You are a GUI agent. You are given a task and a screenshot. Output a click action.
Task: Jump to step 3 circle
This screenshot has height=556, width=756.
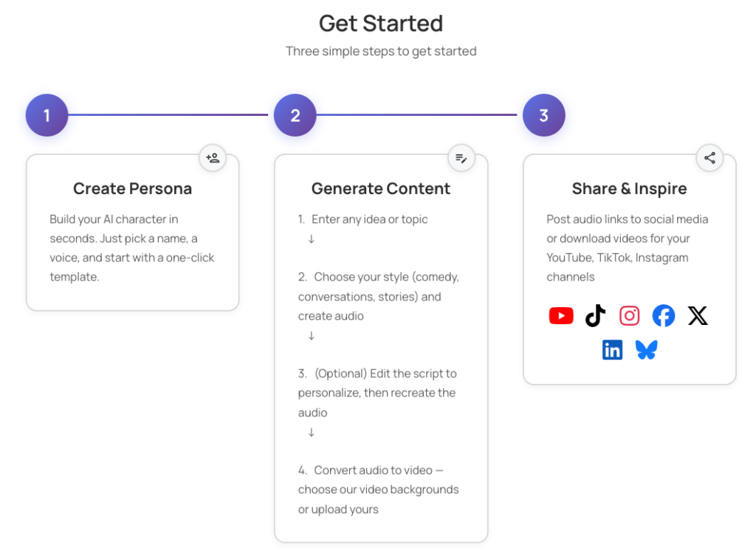(x=544, y=115)
